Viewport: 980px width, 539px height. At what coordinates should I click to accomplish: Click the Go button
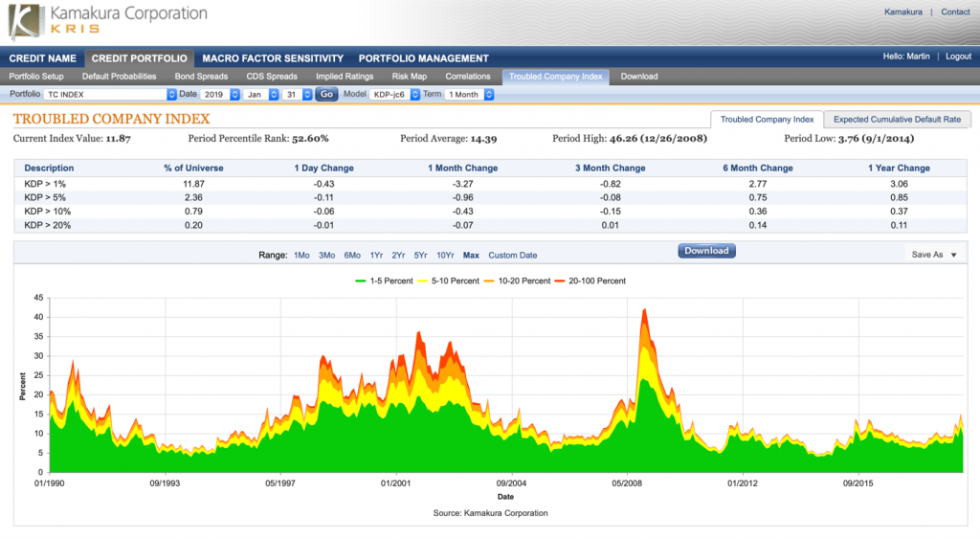[326, 95]
